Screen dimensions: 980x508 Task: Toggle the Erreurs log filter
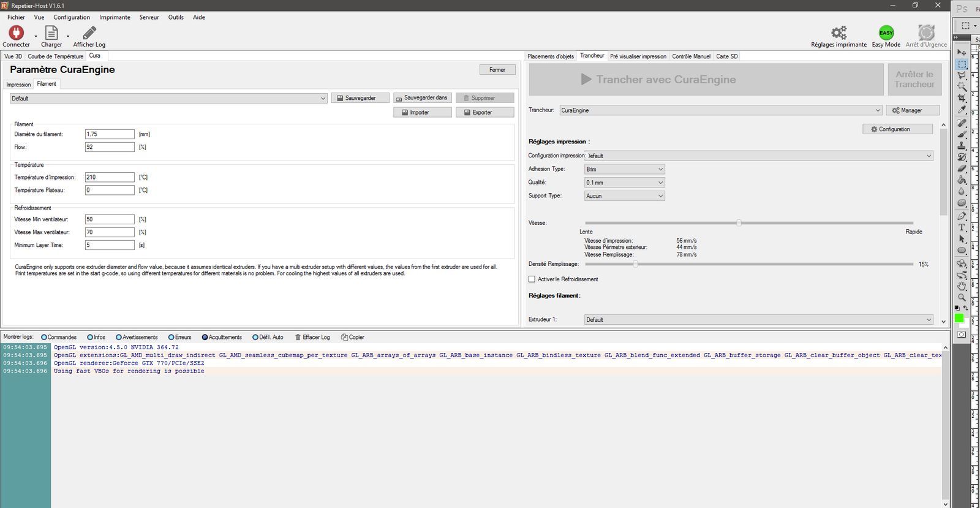click(x=171, y=337)
